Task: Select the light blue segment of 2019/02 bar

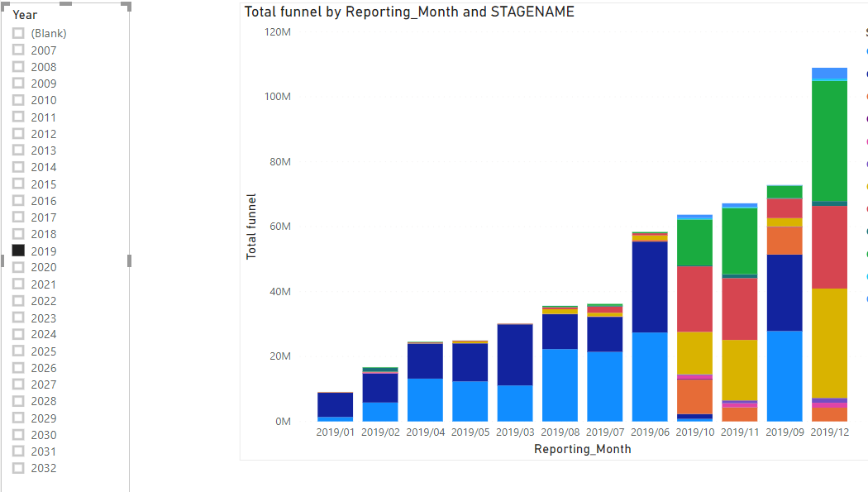Action: click(379, 412)
